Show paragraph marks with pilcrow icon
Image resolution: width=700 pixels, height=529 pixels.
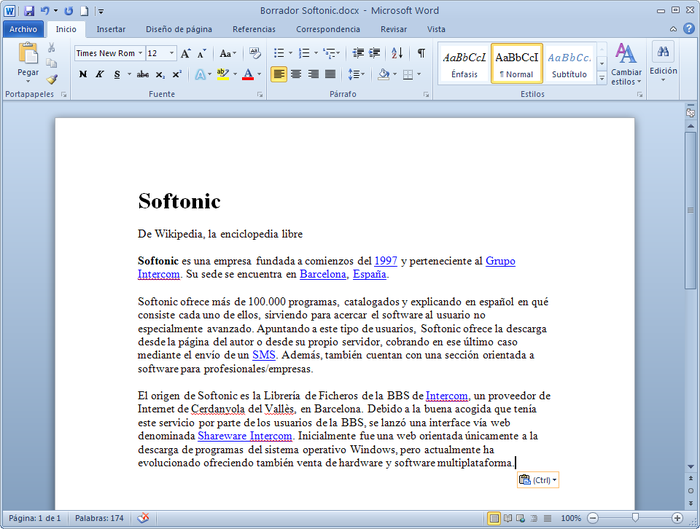421,53
